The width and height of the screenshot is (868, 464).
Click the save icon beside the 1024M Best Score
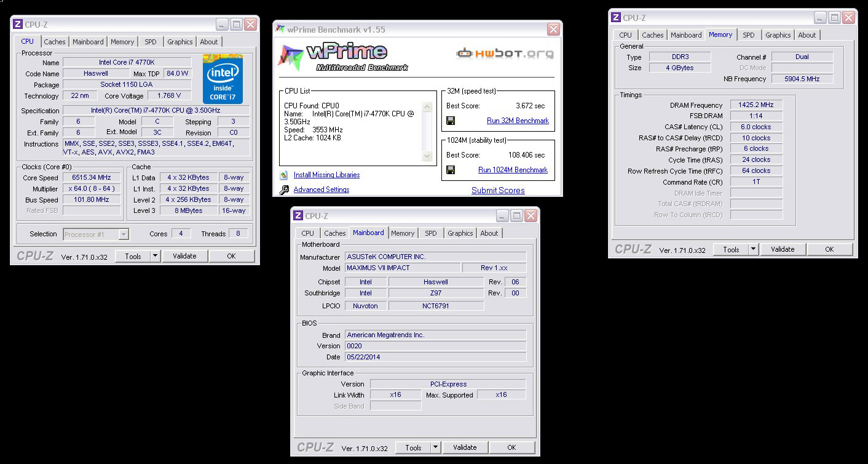(451, 170)
